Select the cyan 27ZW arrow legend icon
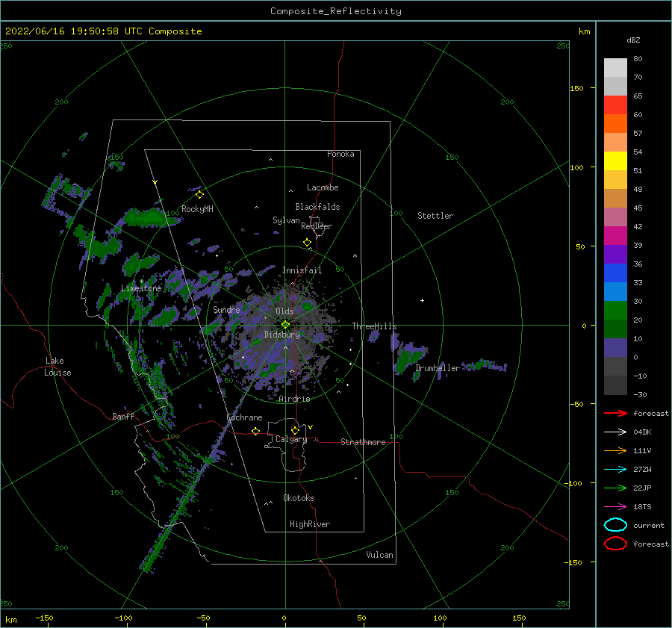Screen dimensions: 672x628 pos(615,470)
